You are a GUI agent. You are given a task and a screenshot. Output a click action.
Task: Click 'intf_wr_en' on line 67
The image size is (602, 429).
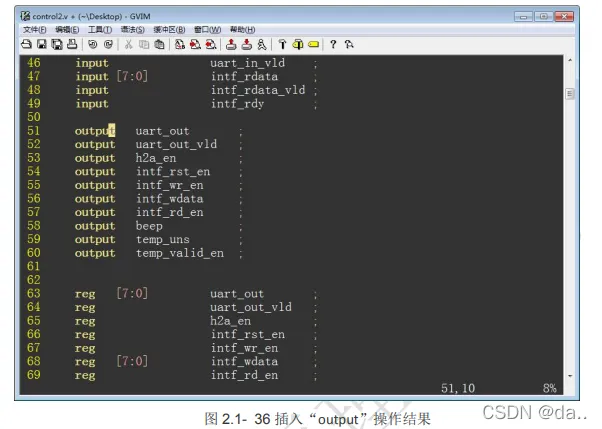[244, 348]
